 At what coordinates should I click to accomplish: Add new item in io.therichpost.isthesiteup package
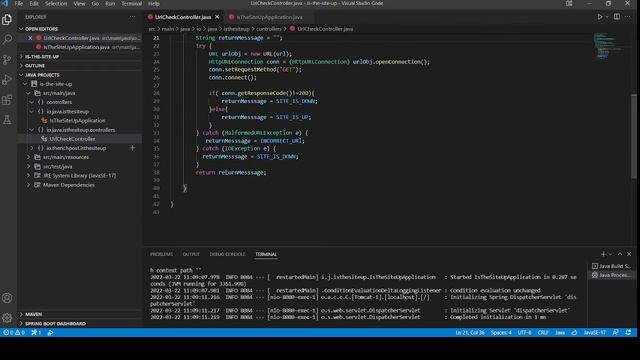click(132, 148)
